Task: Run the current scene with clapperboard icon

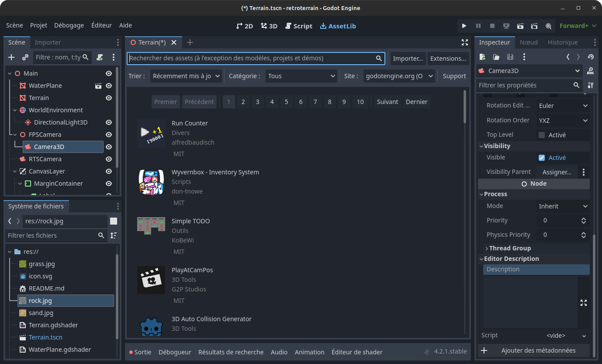Action: click(x=520, y=26)
